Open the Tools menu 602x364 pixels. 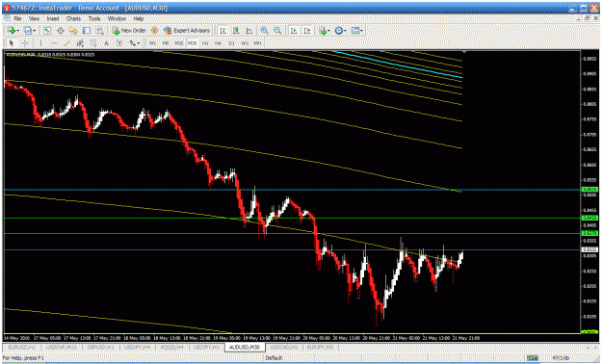[x=94, y=18]
